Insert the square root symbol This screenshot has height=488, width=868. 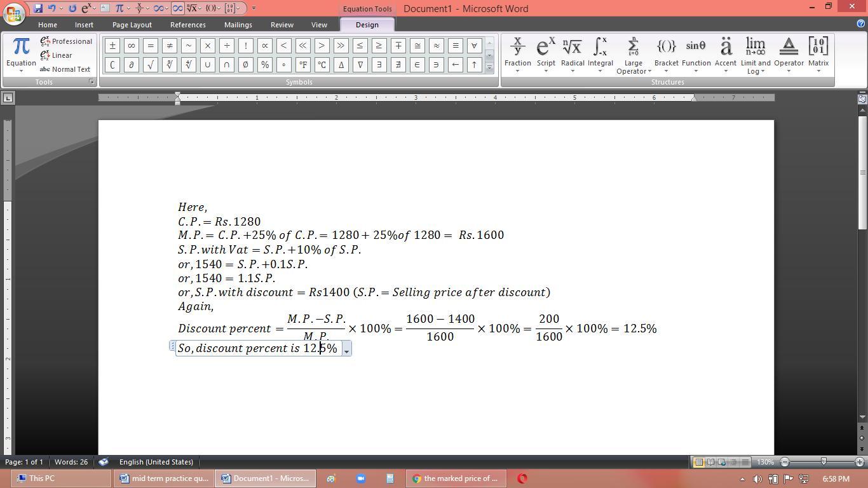coord(151,65)
